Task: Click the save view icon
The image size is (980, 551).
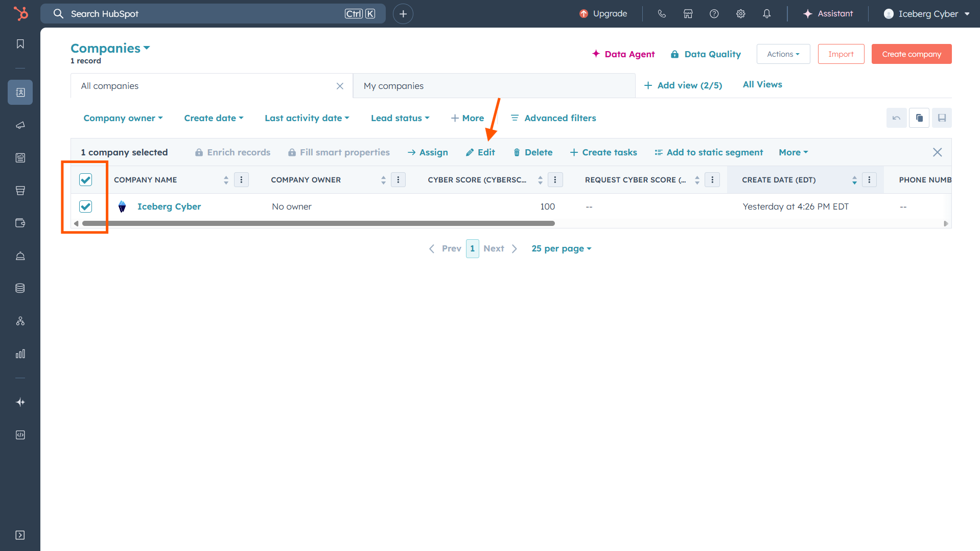Action: tap(942, 118)
